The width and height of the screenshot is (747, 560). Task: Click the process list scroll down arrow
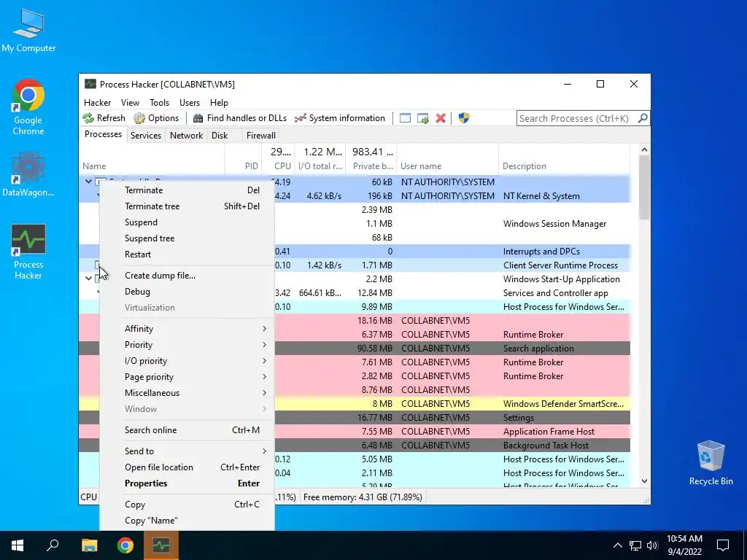[x=644, y=481]
